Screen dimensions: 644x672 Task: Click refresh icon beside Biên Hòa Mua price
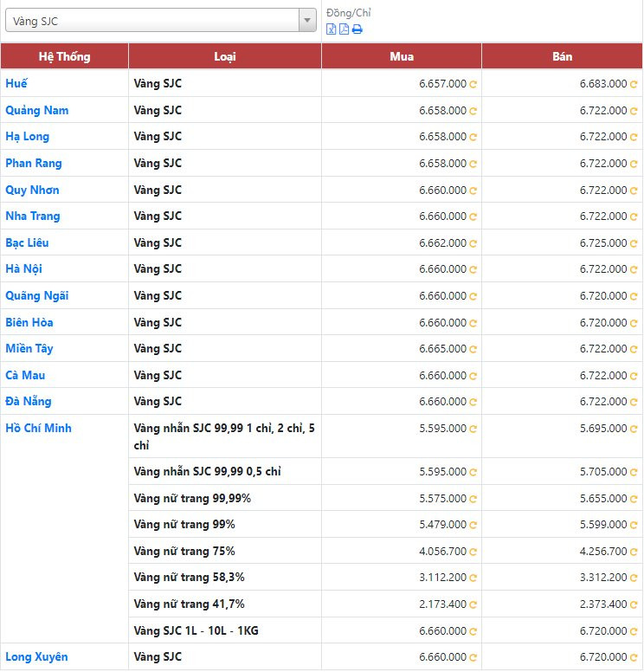point(473,323)
